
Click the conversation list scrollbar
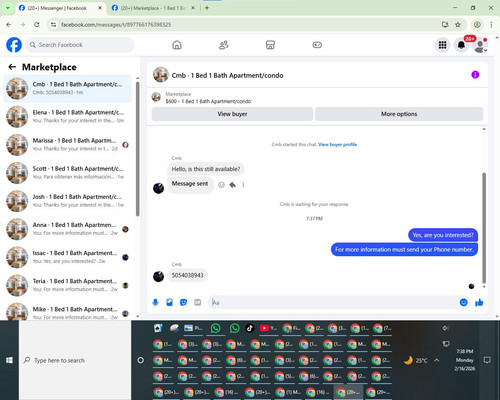[x=137, y=150]
